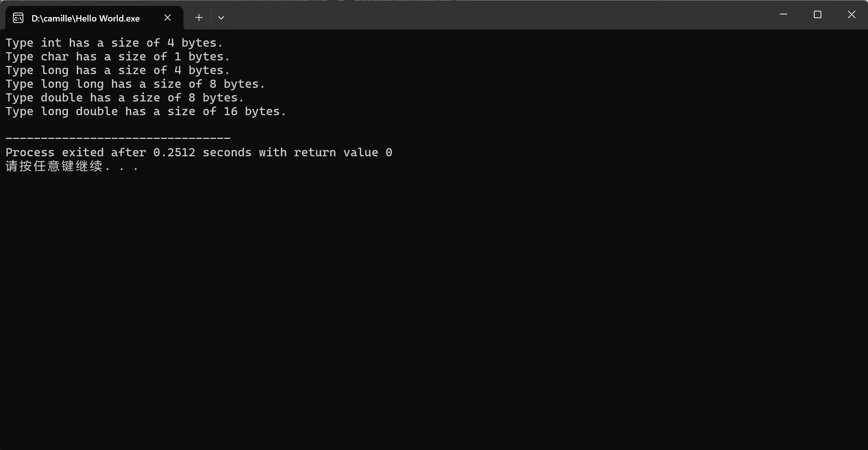Click the 'Process exited after' status line
The image size is (868, 450).
[x=199, y=153]
